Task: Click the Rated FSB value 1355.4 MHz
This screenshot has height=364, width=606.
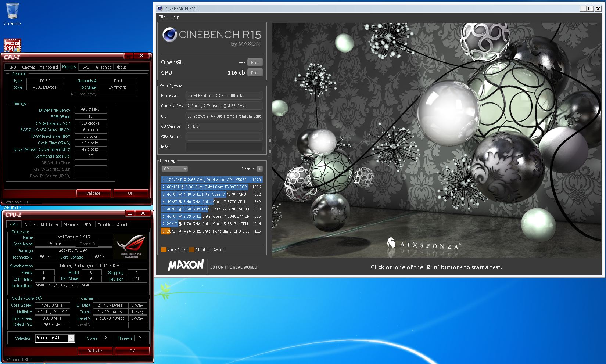Action: pos(52,325)
